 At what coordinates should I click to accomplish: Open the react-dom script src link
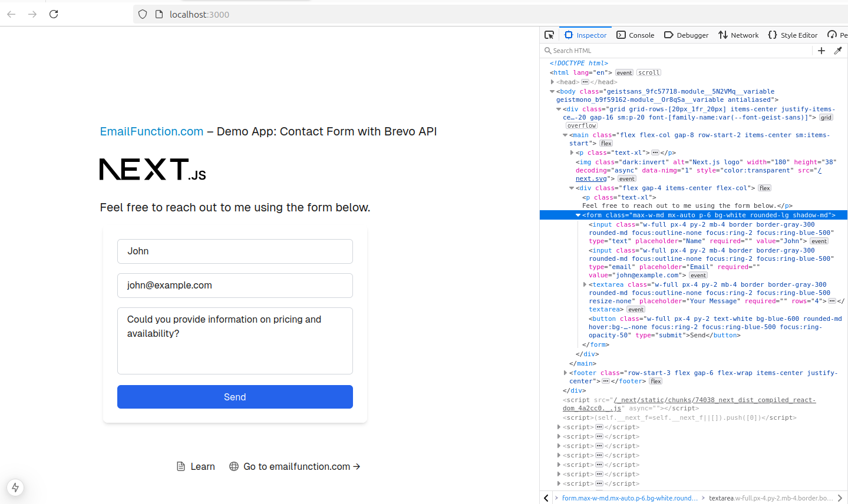pos(689,404)
